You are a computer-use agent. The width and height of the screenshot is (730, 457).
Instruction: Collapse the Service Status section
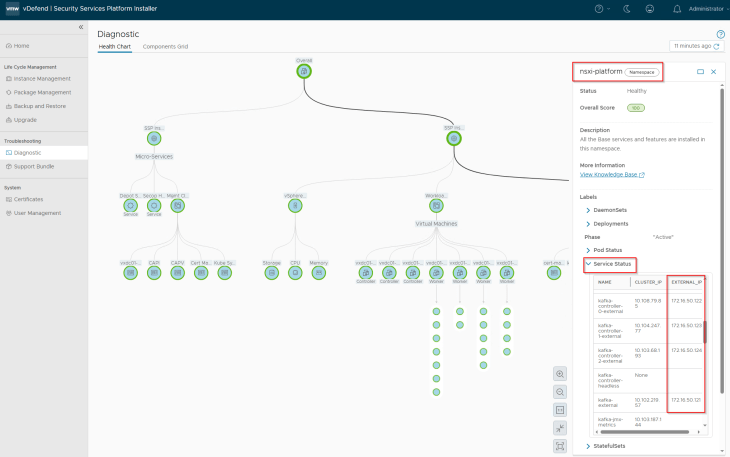[x=588, y=264]
